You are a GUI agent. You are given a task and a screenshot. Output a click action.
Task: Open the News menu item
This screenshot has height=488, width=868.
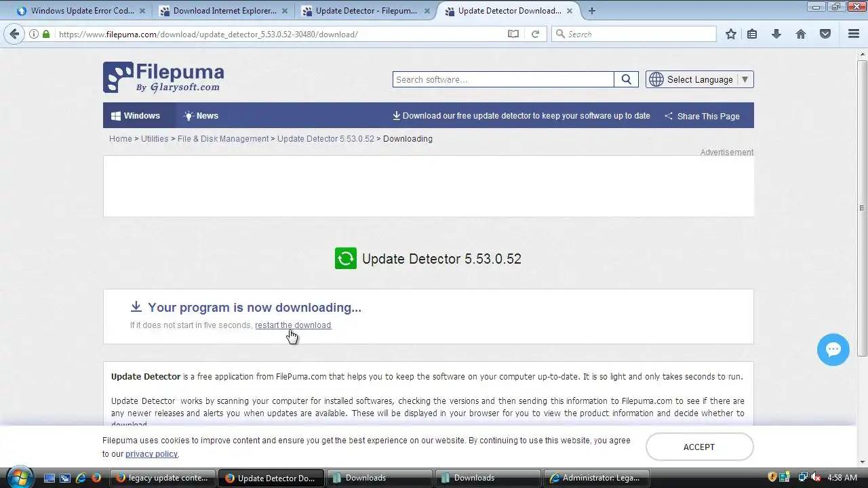click(201, 116)
